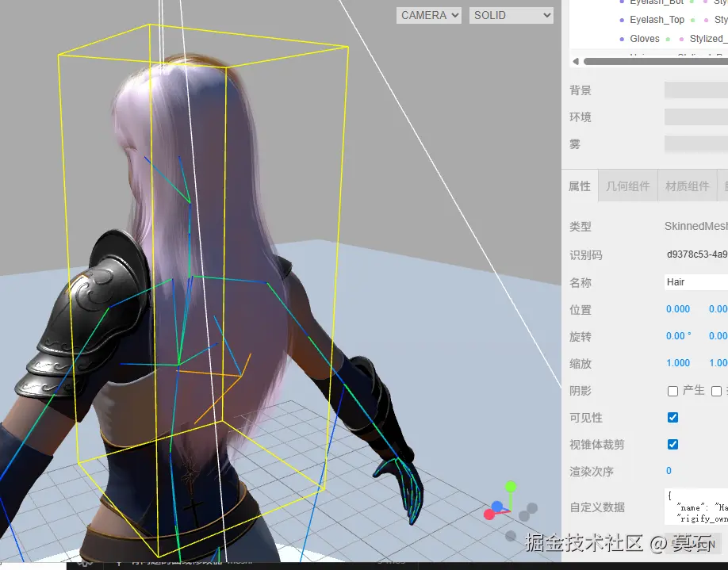The image size is (728, 570).
Task: Click the red axis ball on the navigation gizmo
Action: click(489, 514)
